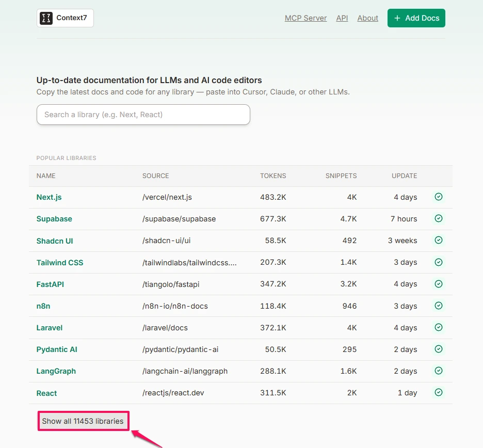Open the Supabase library link

click(54, 219)
